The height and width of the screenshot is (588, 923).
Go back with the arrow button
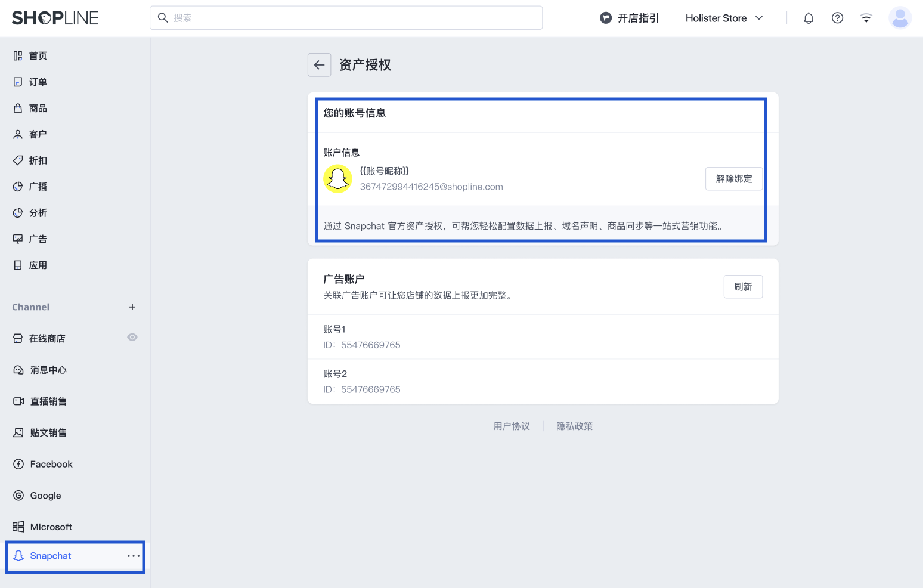coord(320,65)
